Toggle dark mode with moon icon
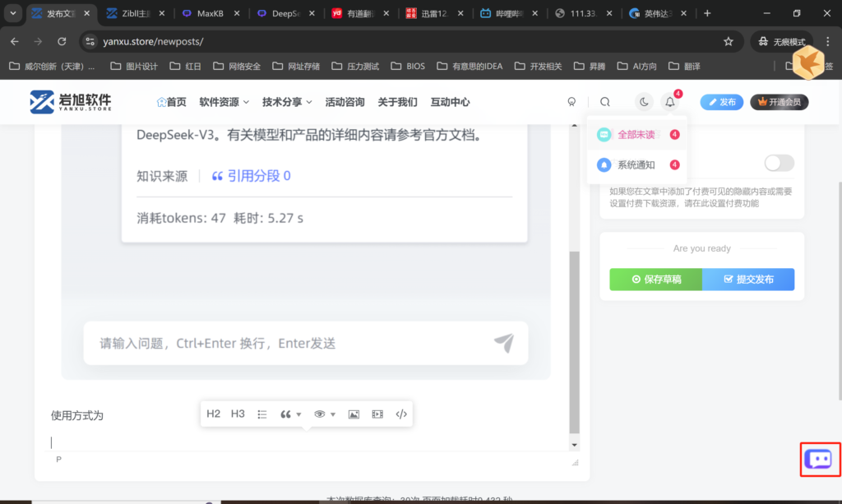The width and height of the screenshot is (842, 504). [x=644, y=102]
